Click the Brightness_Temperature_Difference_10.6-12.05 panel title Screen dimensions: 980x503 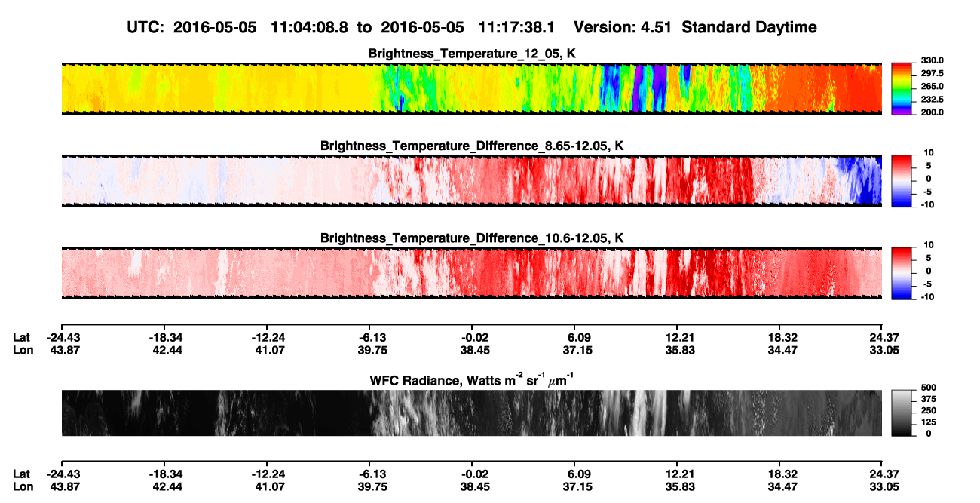[472, 238]
